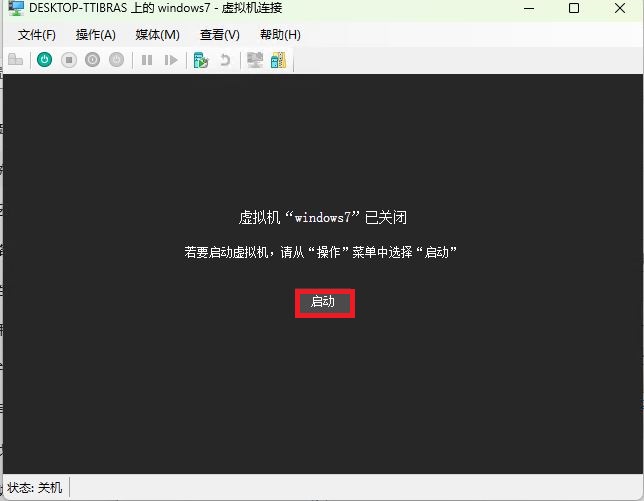Close the virtual machine connection window
This screenshot has height=501, width=644.
coord(620,8)
